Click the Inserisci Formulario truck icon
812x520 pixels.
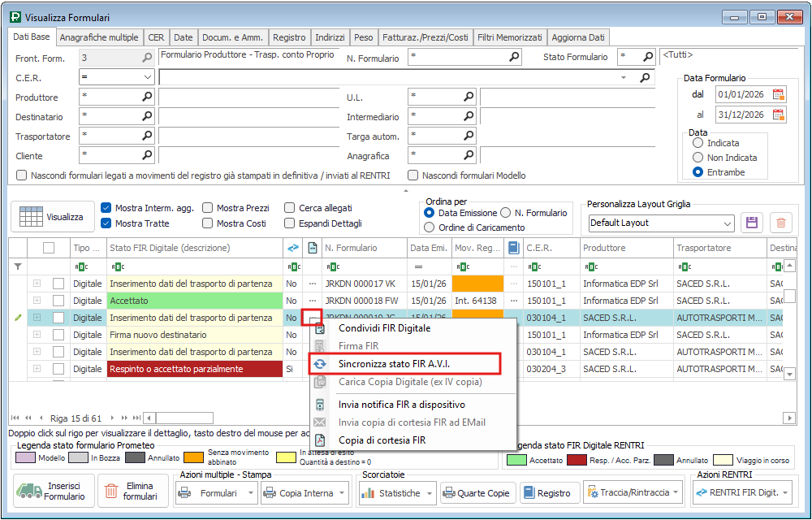pyautogui.click(x=30, y=492)
